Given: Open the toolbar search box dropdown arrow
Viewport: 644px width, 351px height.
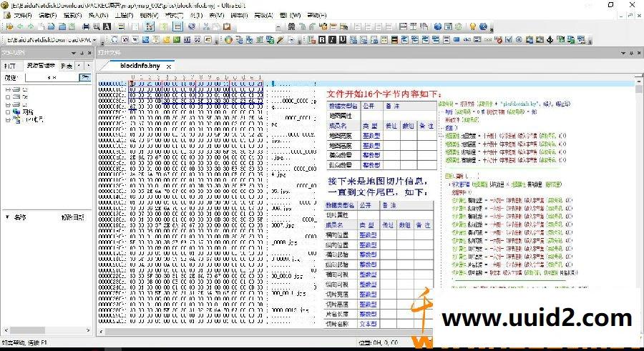Looking at the screenshot, I should click(278, 26).
